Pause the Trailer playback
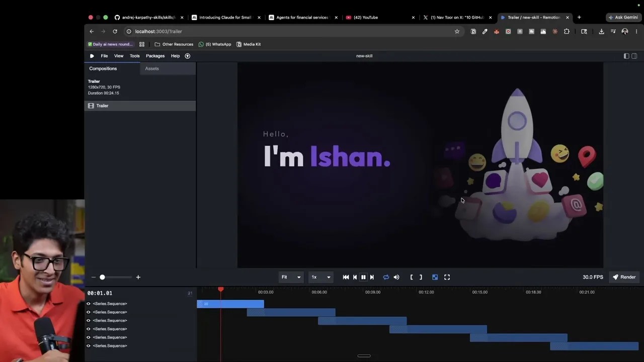This screenshot has height=362, width=644. click(x=363, y=277)
